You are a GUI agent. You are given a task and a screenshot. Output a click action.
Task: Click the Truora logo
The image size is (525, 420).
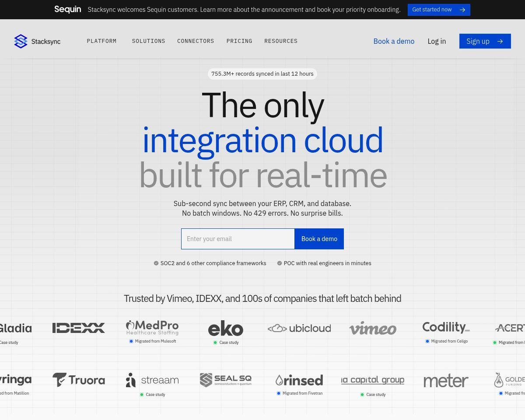pos(79,380)
